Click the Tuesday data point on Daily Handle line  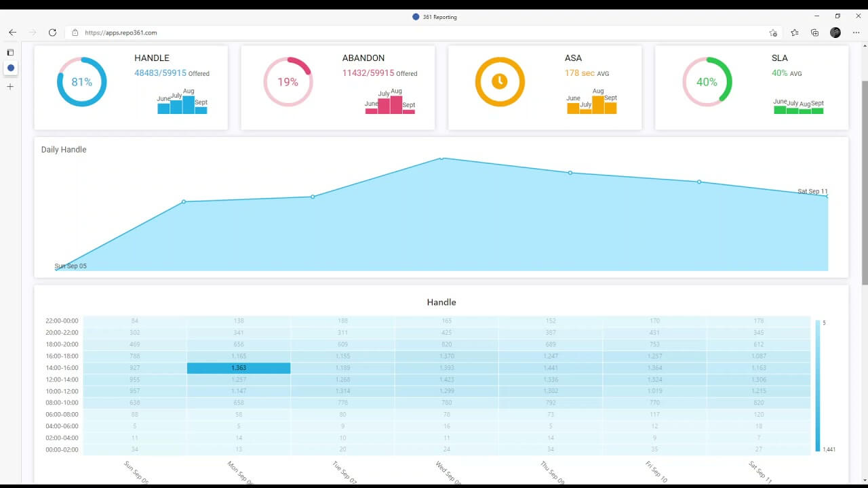pyautogui.click(x=313, y=197)
